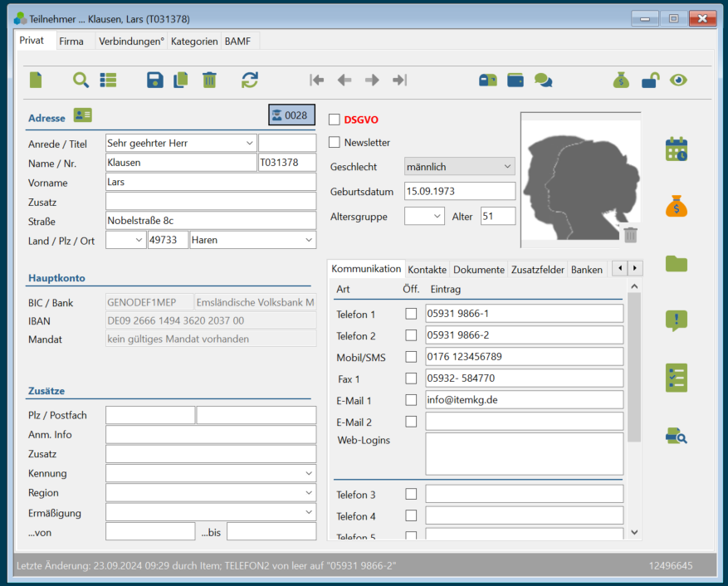Toggle visibility with the eye icon
Screen dimensions: 728x586
[x=678, y=81]
